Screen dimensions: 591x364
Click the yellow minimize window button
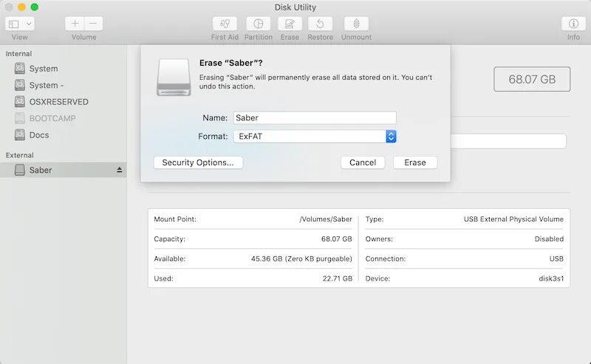[22, 7]
